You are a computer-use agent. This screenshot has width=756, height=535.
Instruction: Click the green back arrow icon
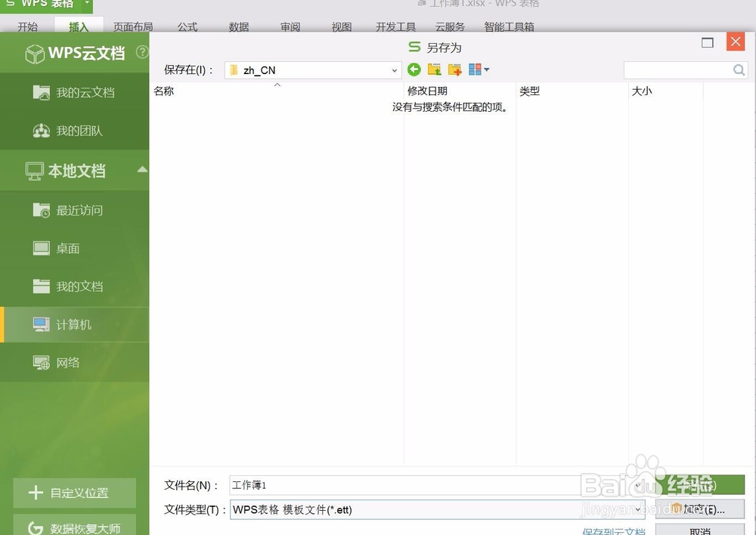[x=414, y=70]
